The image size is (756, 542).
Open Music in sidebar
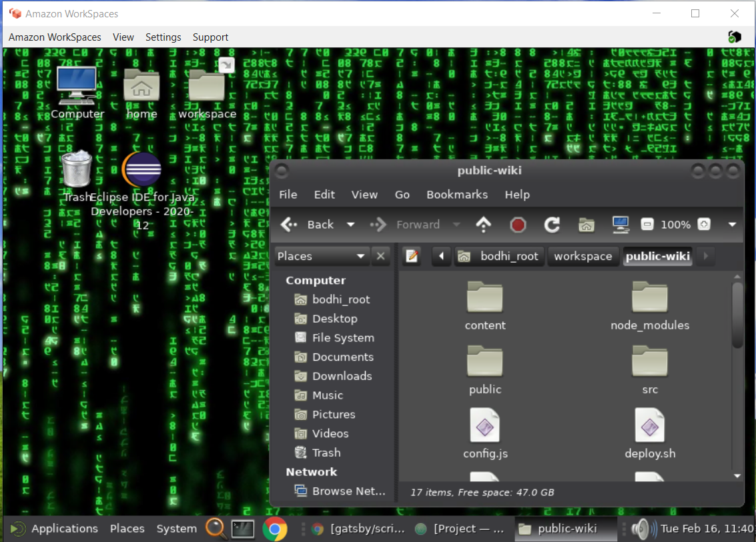click(x=319, y=395)
